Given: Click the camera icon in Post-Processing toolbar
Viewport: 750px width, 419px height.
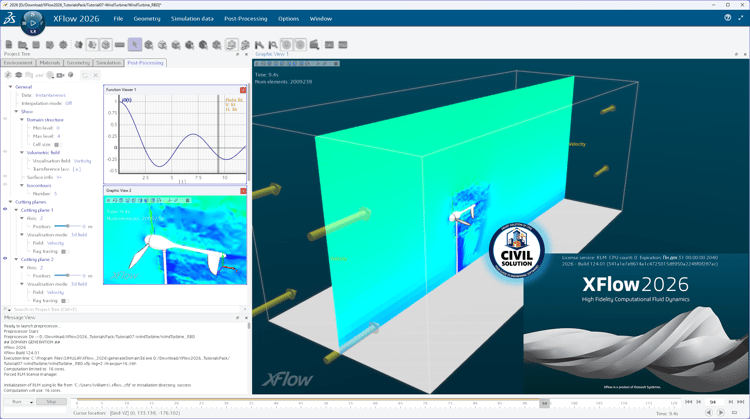Looking at the screenshot, I should [60, 75].
